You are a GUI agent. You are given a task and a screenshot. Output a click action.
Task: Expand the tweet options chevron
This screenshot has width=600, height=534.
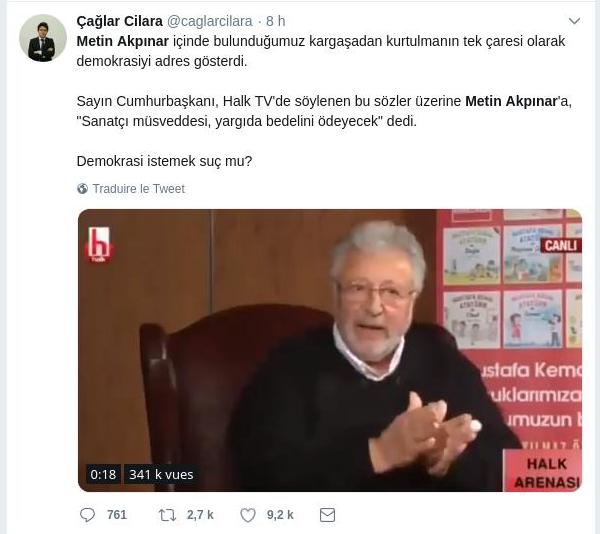(x=574, y=21)
